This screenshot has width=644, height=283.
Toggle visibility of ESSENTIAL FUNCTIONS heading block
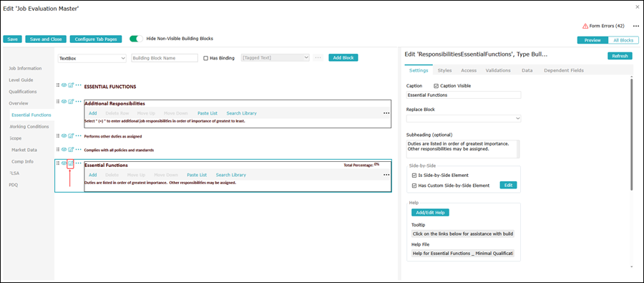point(64,85)
